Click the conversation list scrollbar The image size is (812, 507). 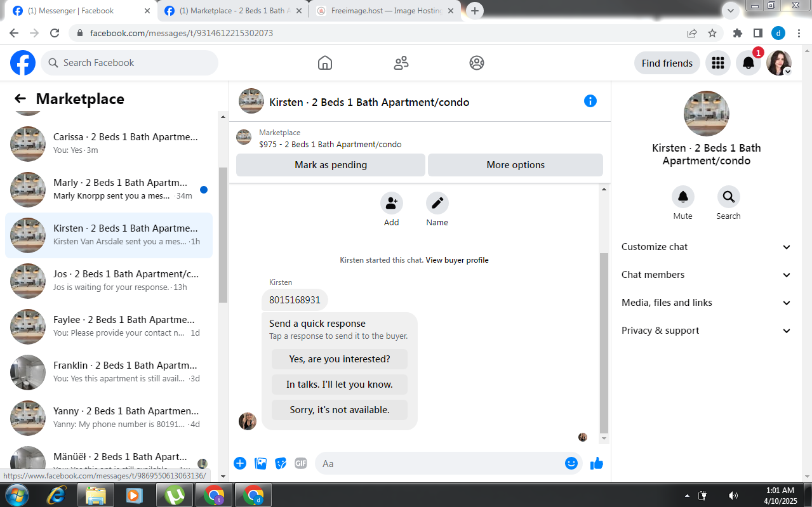pyautogui.click(x=223, y=235)
